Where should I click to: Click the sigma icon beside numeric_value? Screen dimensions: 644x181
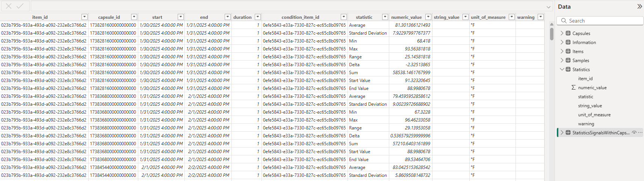click(573, 87)
